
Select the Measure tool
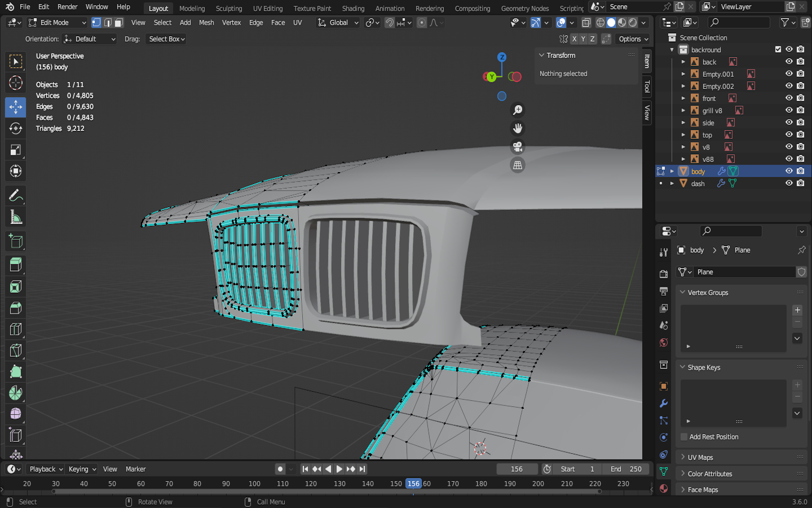[x=16, y=217]
